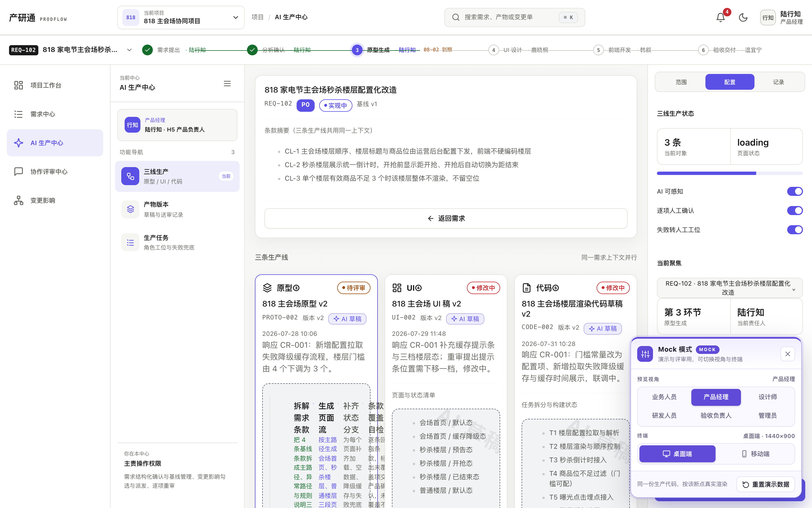Toggle the 失败转人工工位 switch

click(x=795, y=230)
